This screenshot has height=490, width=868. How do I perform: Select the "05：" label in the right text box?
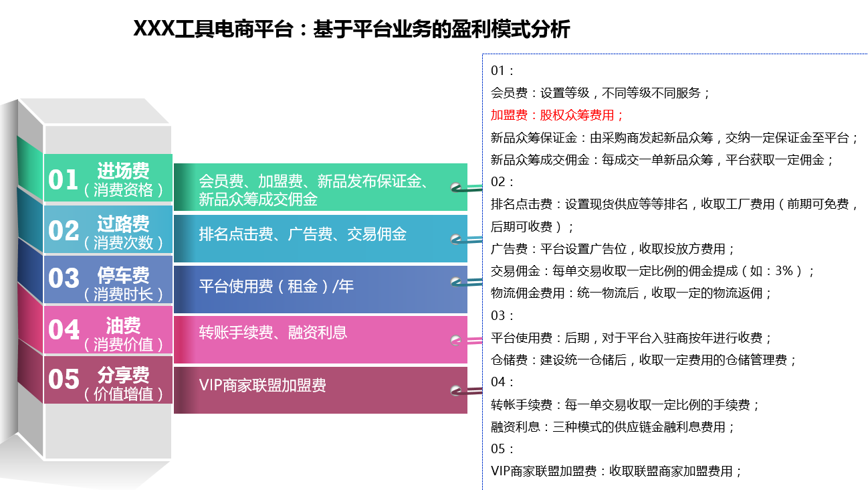[x=502, y=448]
